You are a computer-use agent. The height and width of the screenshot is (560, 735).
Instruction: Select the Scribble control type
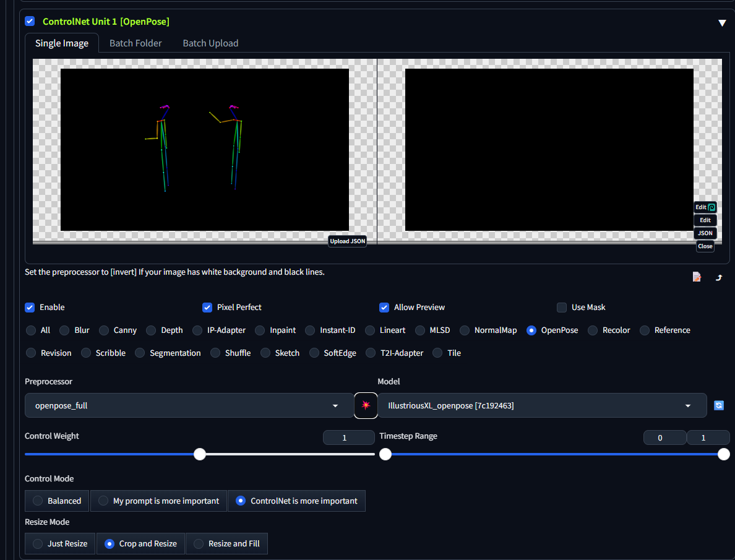point(103,353)
